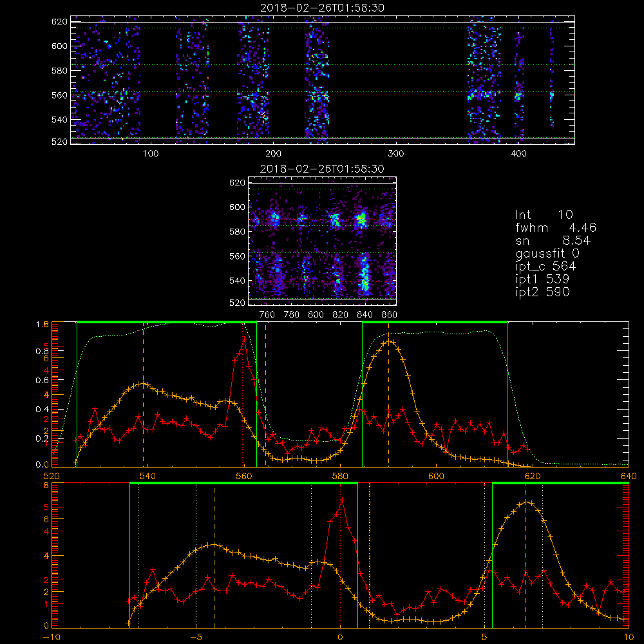Click the 860 tick label under middle image

click(390, 315)
